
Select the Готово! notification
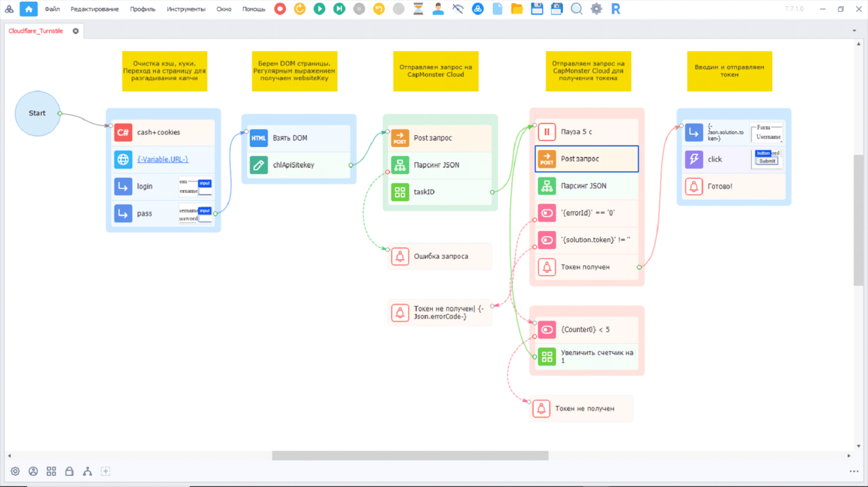click(x=734, y=186)
